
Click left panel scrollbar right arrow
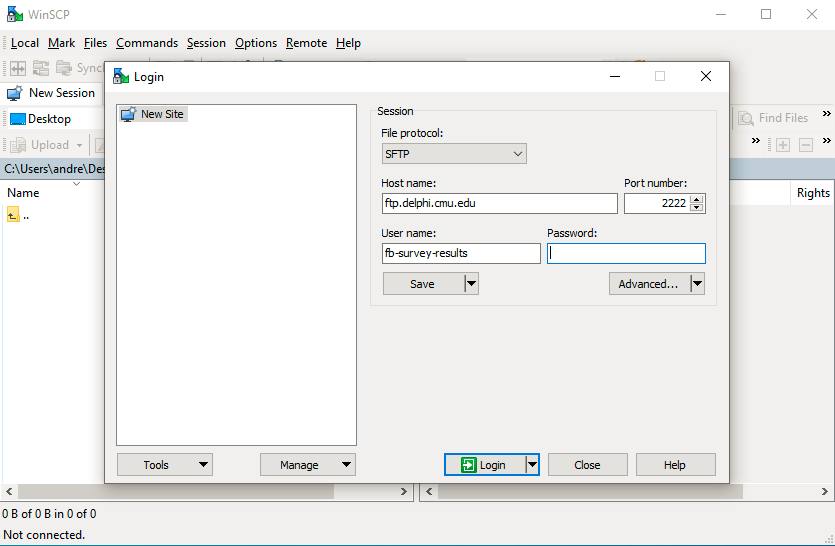(404, 491)
